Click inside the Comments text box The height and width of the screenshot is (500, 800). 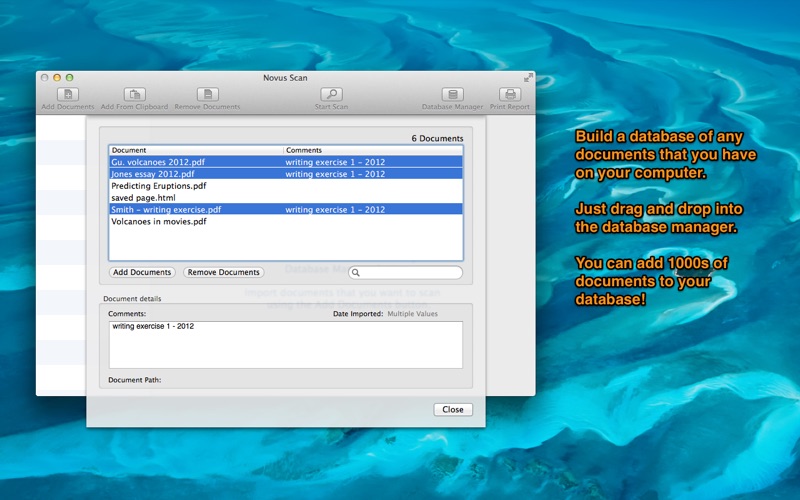coord(285,345)
